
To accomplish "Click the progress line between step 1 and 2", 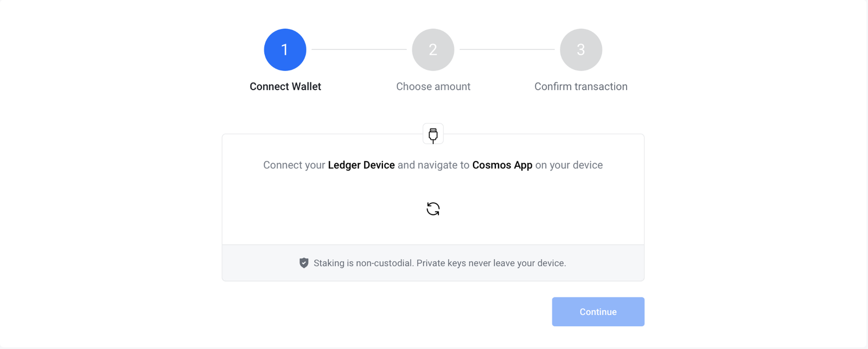I will click(359, 49).
